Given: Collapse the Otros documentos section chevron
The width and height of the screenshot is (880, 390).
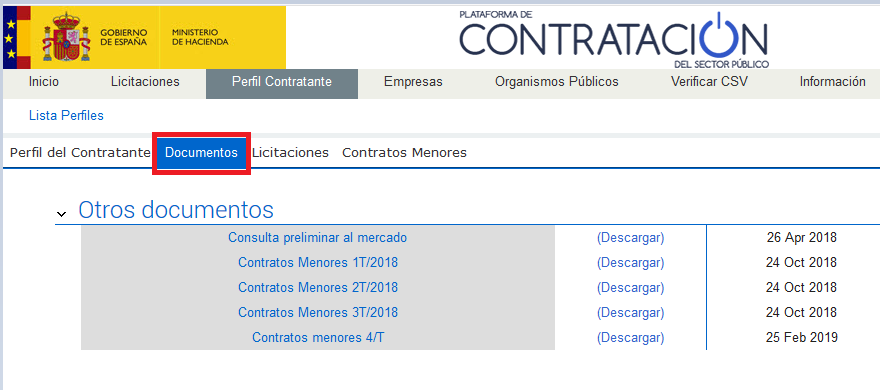Looking at the screenshot, I should pyautogui.click(x=62, y=214).
